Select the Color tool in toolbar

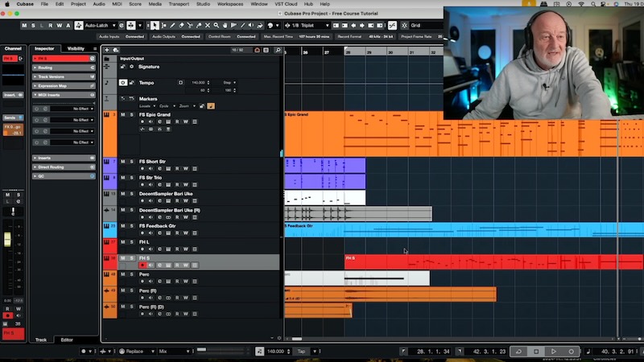[260, 26]
